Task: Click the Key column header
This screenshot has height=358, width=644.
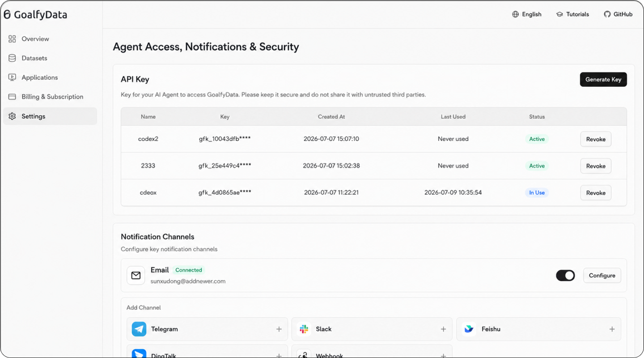Action: (x=225, y=117)
